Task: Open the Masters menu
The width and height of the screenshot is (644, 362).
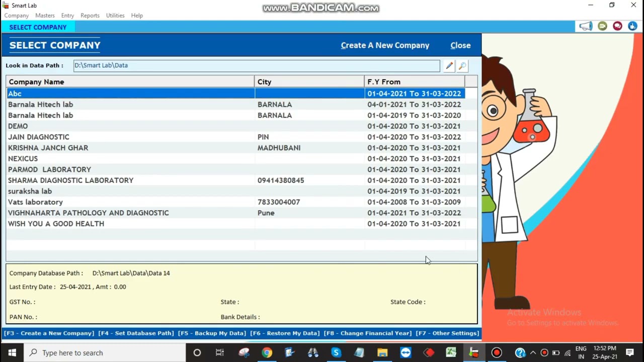Action: click(x=45, y=16)
